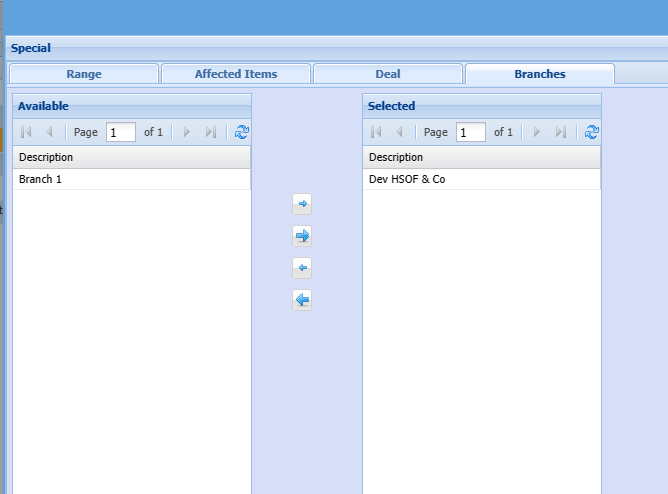Click the Selected page number field
668x494 pixels.
[x=471, y=132]
